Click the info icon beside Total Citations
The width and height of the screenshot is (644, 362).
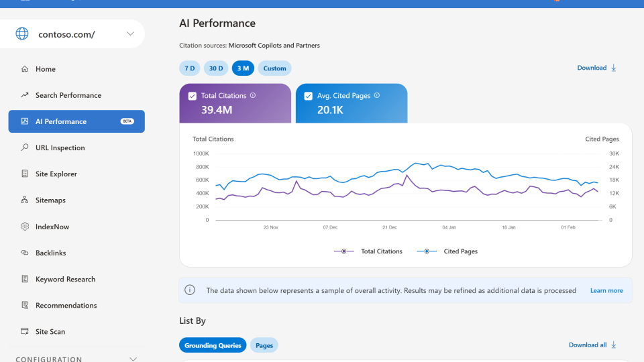pyautogui.click(x=253, y=95)
